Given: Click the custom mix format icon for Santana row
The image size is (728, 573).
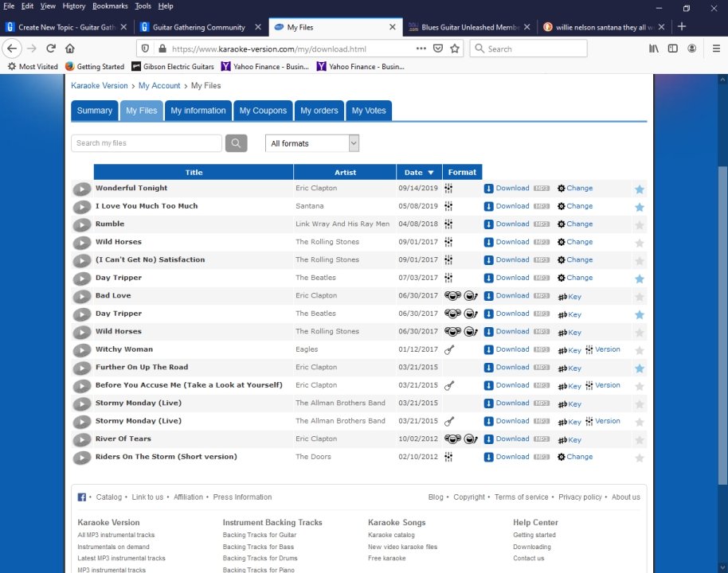Looking at the screenshot, I should point(448,206).
